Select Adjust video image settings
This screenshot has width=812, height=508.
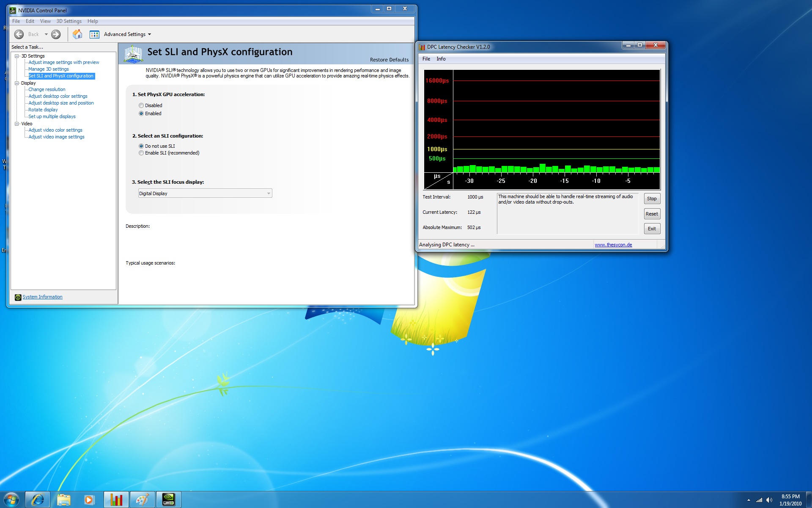(x=57, y=137)
